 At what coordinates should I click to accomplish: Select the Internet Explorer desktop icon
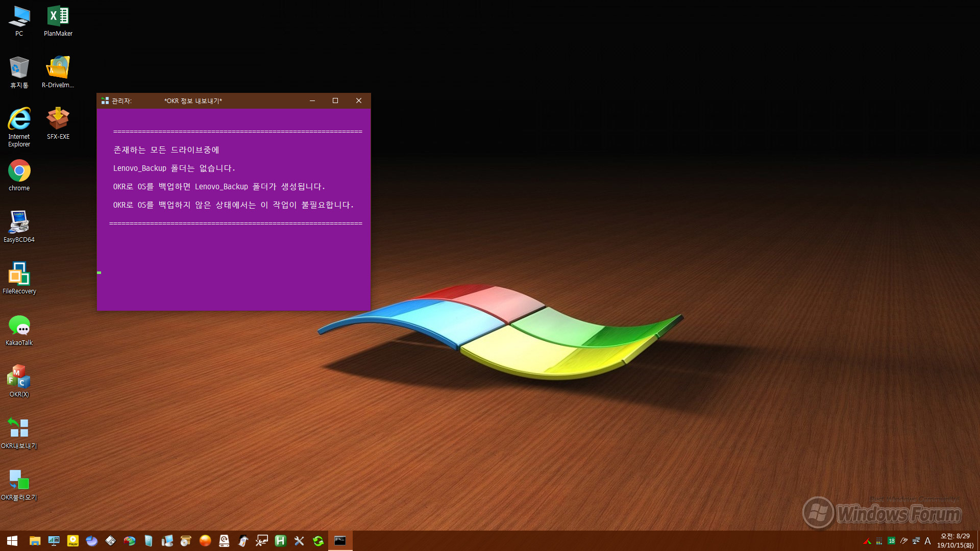pyautogui.click(x=19, y=128)
